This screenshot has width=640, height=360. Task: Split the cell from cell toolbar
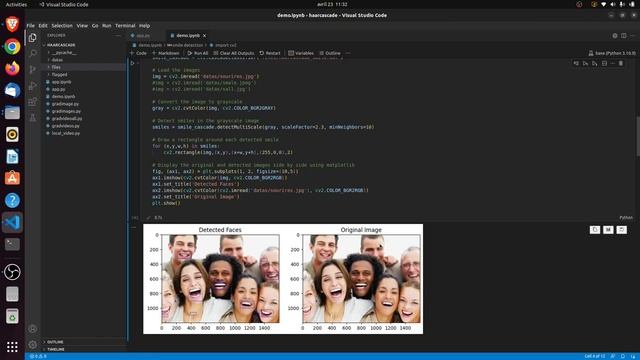tap(604, 63)
